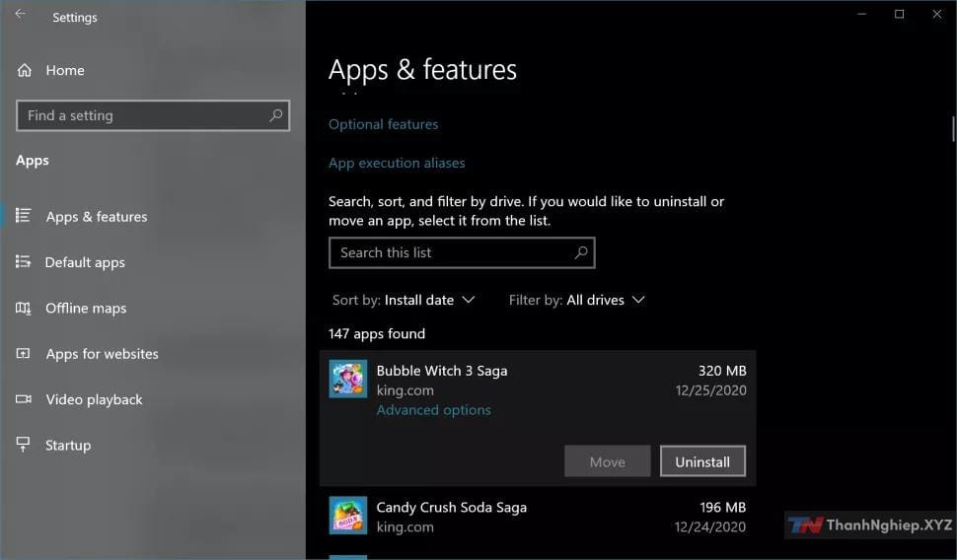Image resolution: width=957 pixels, height=560 pixels.
Task: Open the Filter by All drives dropdown
Action: point(576,300)
